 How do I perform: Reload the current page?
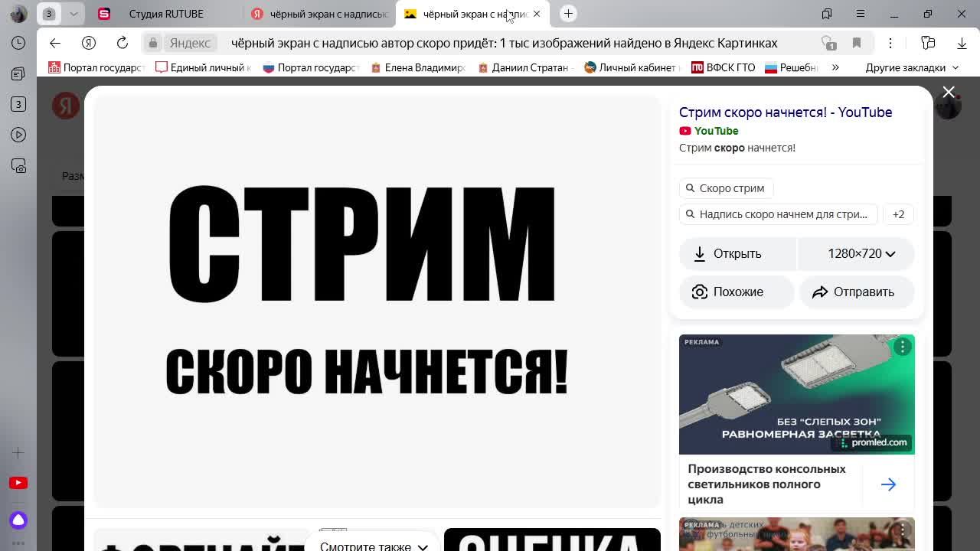[x=122, y=43]
